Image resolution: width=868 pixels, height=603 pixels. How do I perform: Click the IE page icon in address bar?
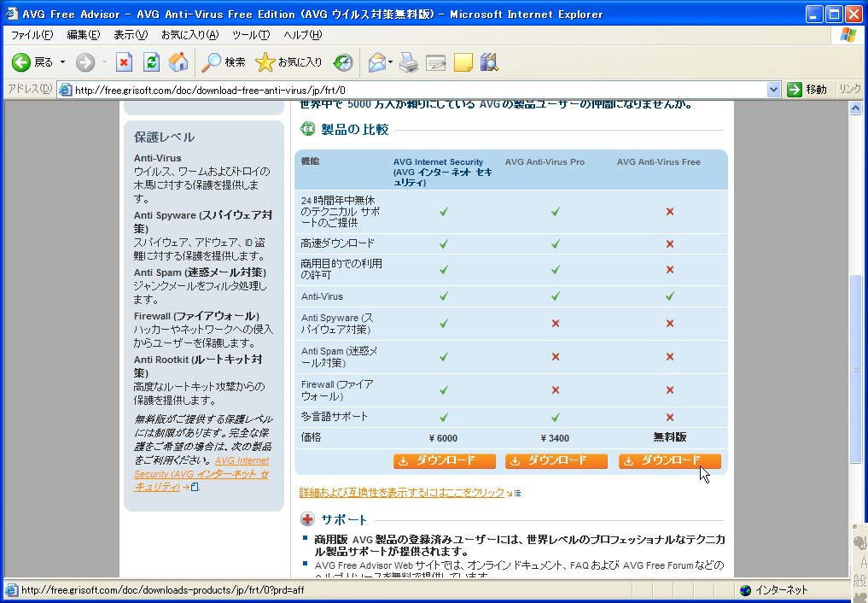pos(66,90)
